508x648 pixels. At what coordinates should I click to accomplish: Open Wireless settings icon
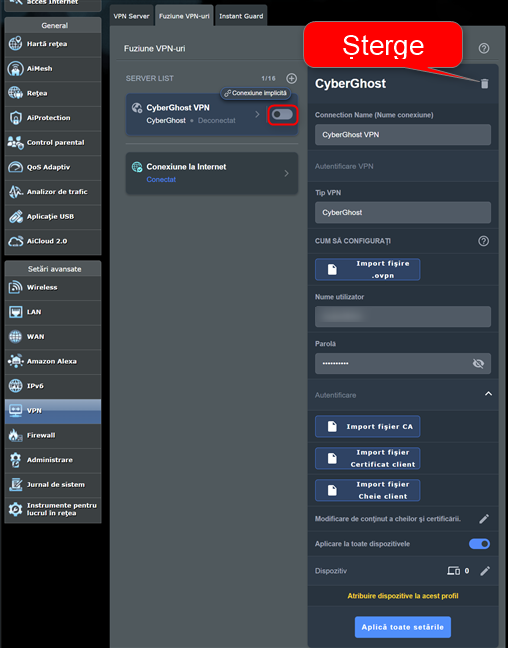pos(15,287)
